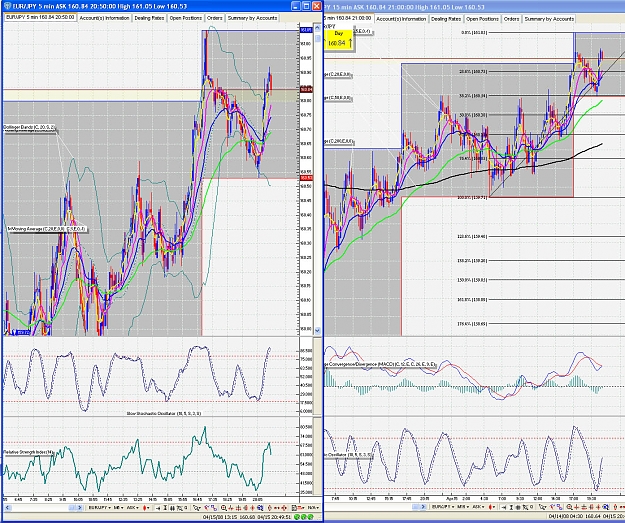Switch to Dealing Rates tab in 15 min window
625x523 pixels.
(x=446, y=19)
